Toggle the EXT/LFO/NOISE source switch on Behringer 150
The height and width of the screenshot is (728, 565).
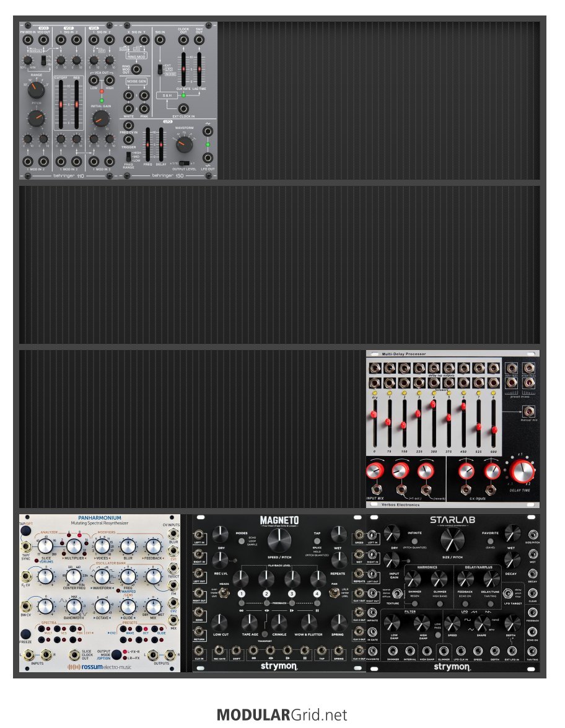(x=160, y=69)
